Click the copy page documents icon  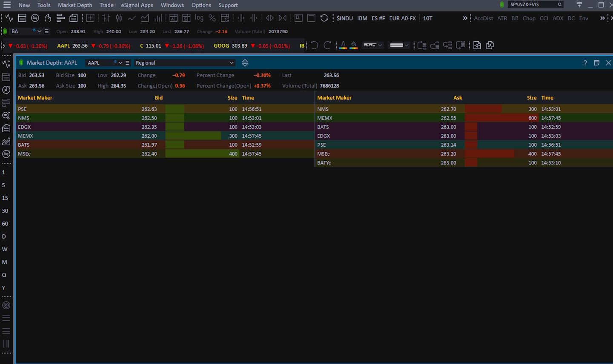point(490,45)
